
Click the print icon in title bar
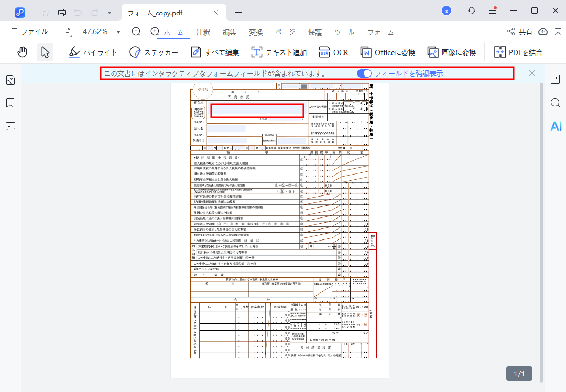(x=62, y=12)
